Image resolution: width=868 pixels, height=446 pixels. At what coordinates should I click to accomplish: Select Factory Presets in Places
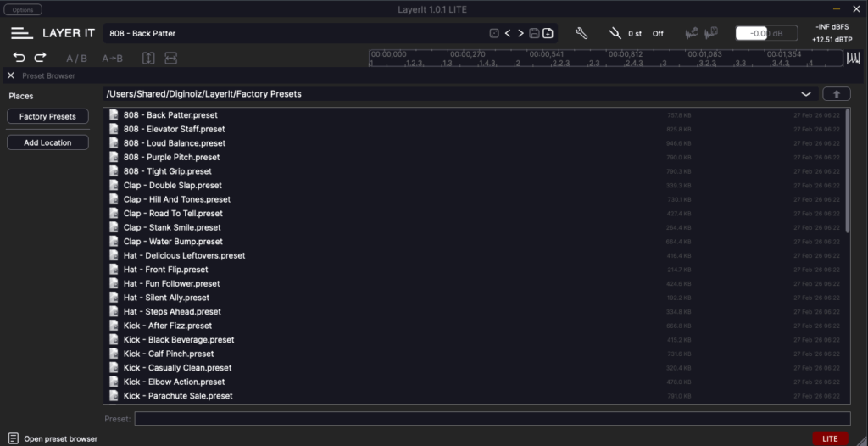tap(47, 116)
